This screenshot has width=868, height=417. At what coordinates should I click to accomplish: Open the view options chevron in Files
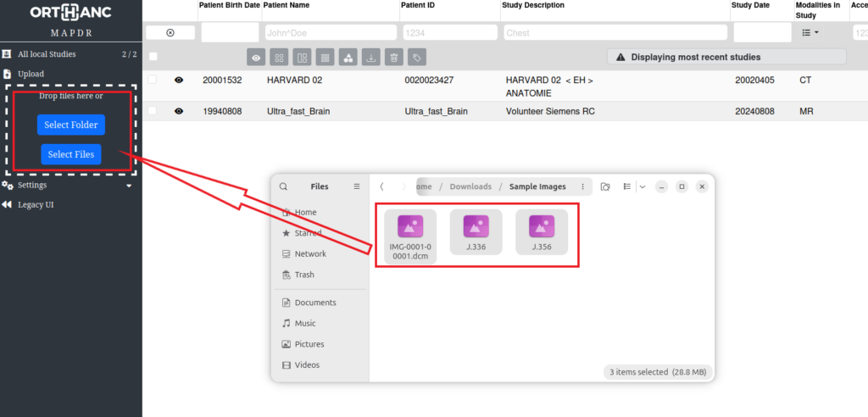[x=643, y=186]
